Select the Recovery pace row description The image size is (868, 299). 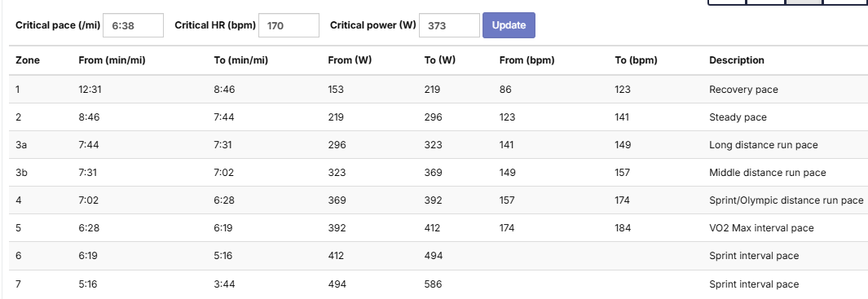pos(743,89)
